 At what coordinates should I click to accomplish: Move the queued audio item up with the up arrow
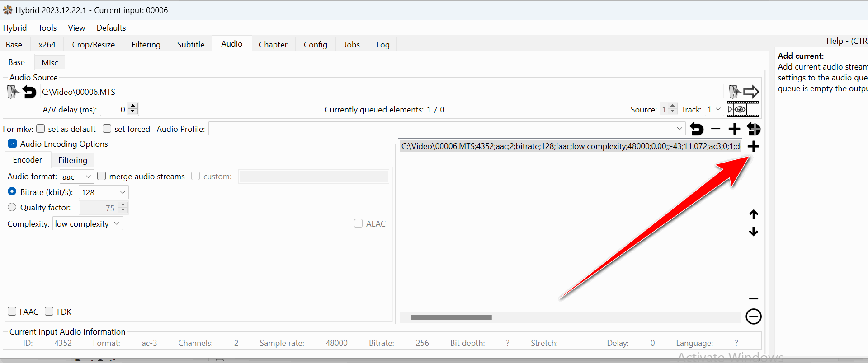[753, 214]
